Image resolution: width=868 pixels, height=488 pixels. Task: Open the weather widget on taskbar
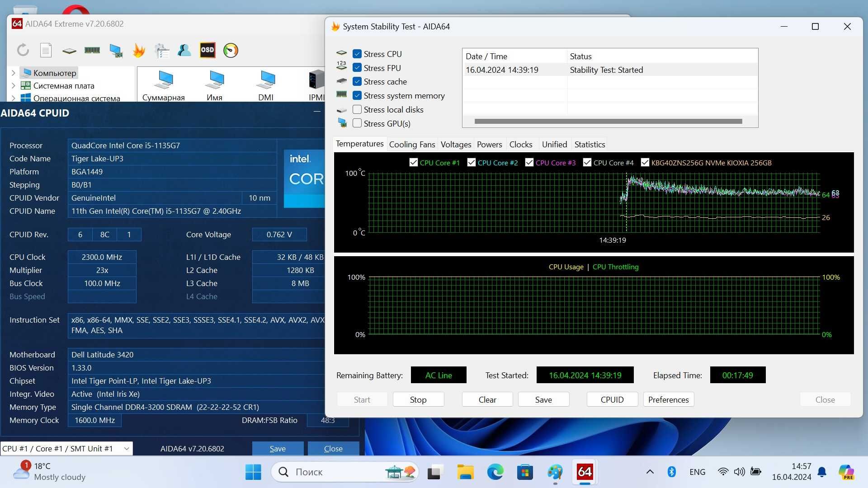pos(49,471)
